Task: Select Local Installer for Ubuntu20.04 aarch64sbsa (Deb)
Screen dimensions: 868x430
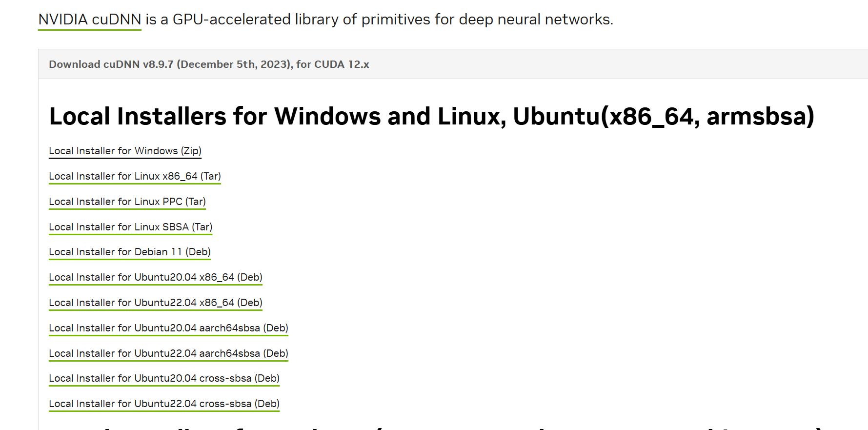Action: pos(168,328)
